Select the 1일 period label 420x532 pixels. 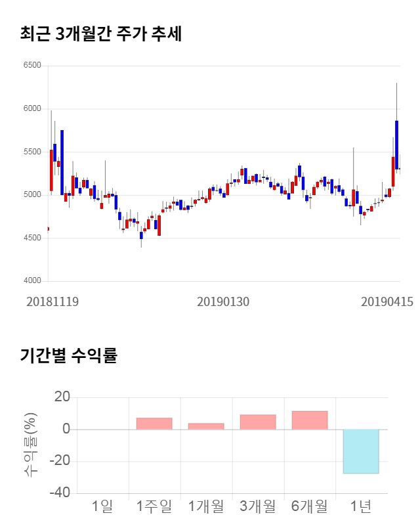[102, 506]
